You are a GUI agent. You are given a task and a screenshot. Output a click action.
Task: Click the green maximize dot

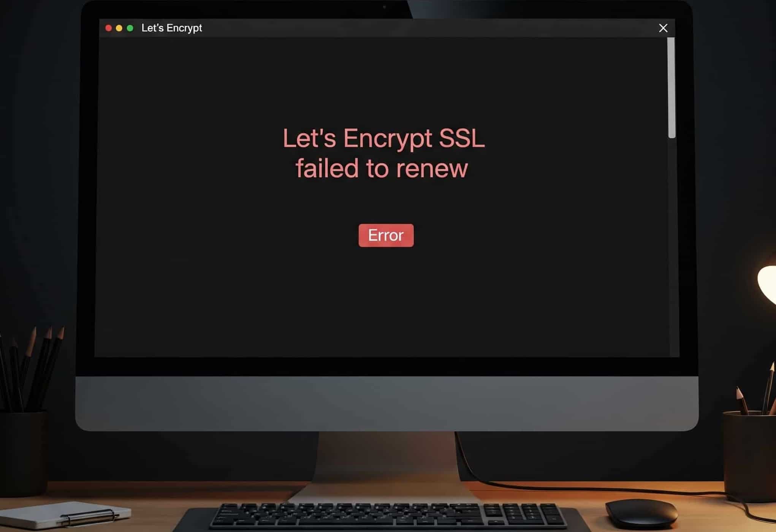(x=130, y=28)
